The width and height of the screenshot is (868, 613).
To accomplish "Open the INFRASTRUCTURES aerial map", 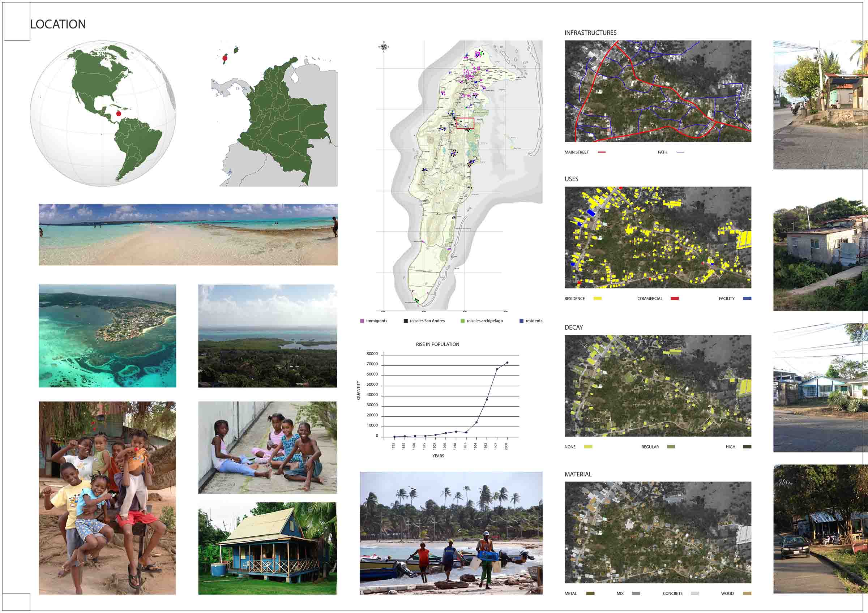I will tap(658, 91).
